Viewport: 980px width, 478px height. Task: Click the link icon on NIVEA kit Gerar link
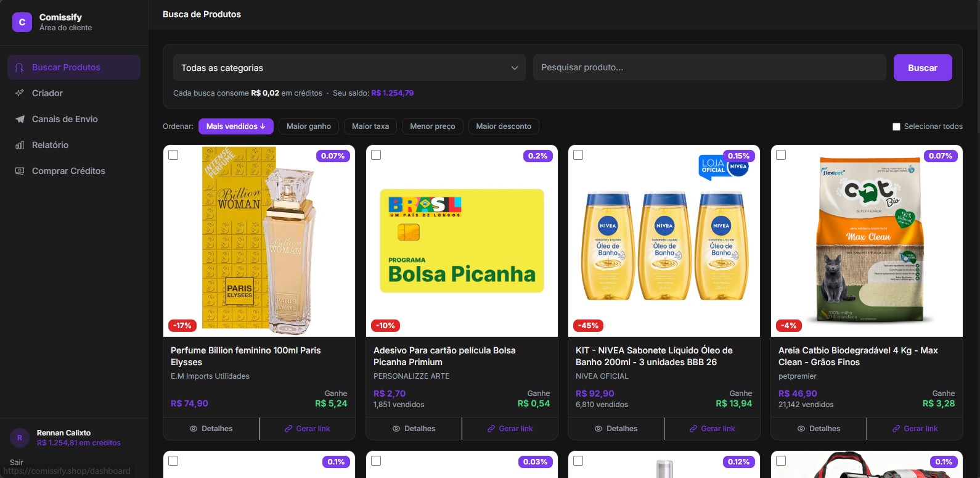(x=693, y=429)
